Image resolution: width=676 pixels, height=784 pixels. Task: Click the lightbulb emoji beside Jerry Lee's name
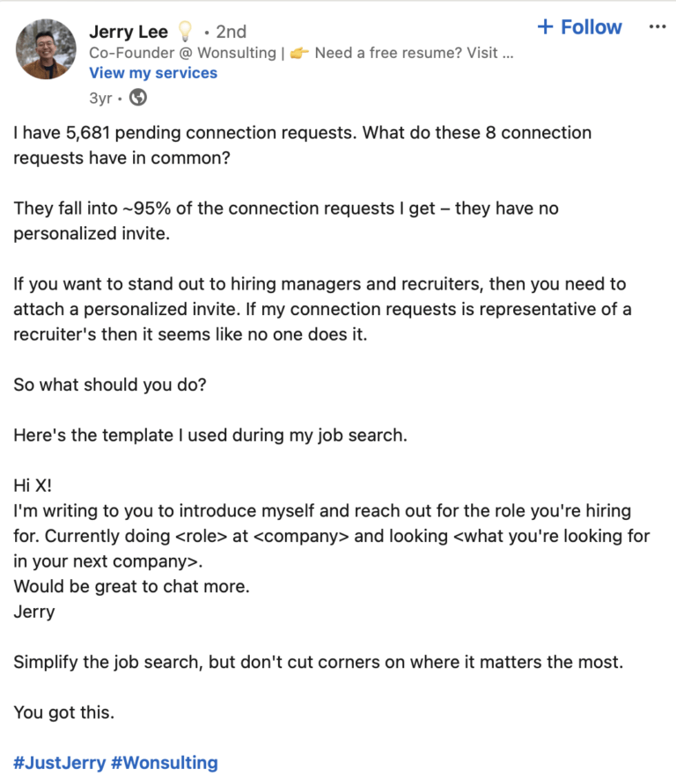[x=183, y=30]
